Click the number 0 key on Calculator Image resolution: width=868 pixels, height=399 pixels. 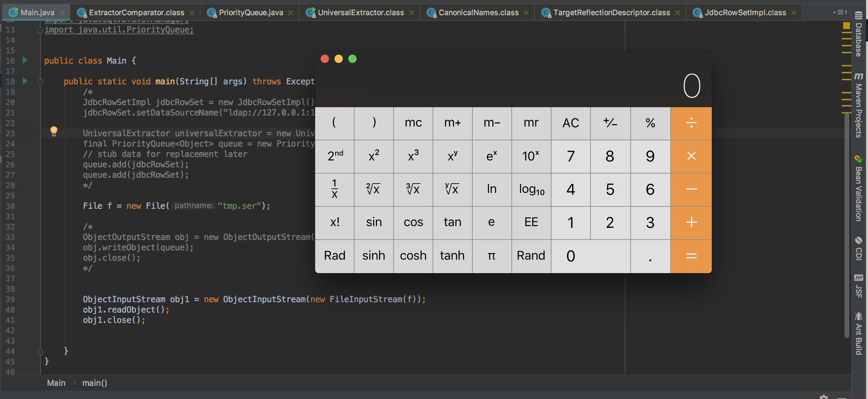[x=591, y=256]
